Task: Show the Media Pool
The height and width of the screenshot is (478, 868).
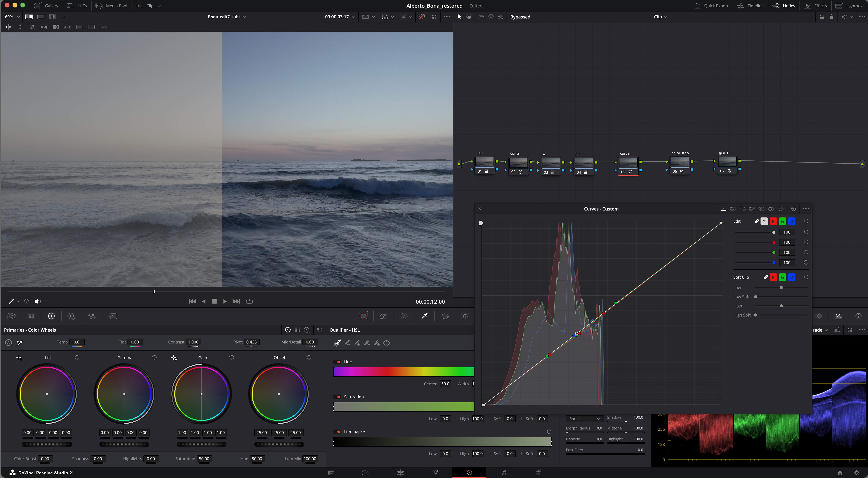Action: point(112,6)
